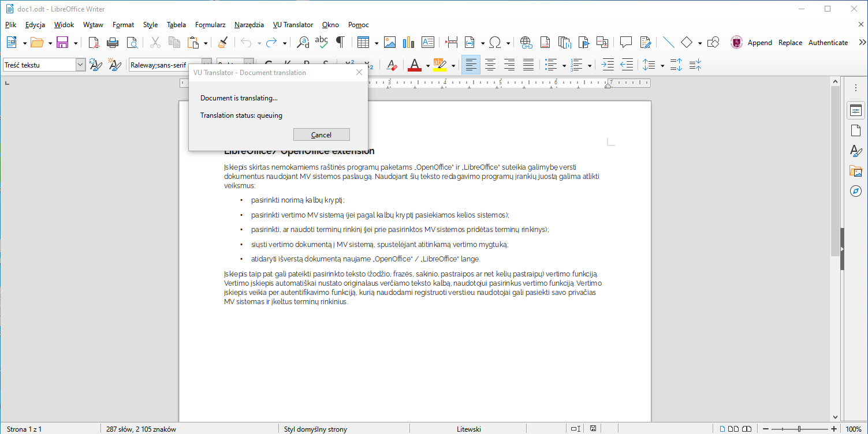The image size is (868, 434).
Task: Switch to single-page view in status bar
Action: pos(722,429)
